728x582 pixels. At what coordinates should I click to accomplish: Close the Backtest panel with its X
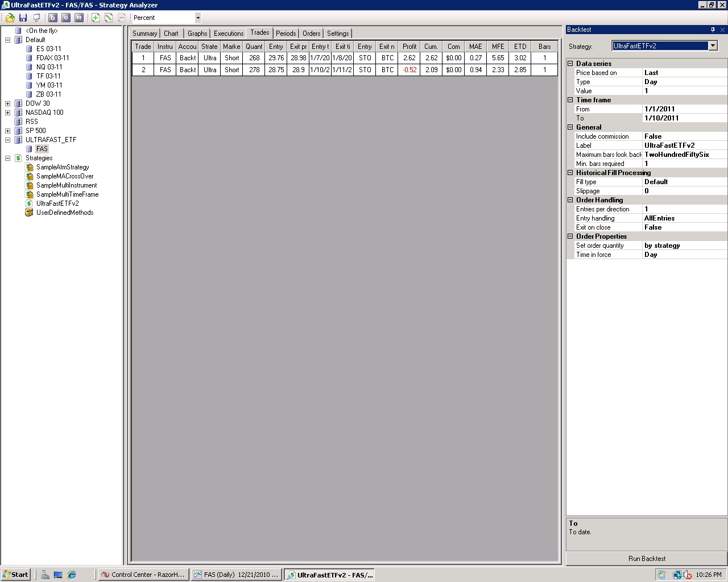click(x=722, y=30)
